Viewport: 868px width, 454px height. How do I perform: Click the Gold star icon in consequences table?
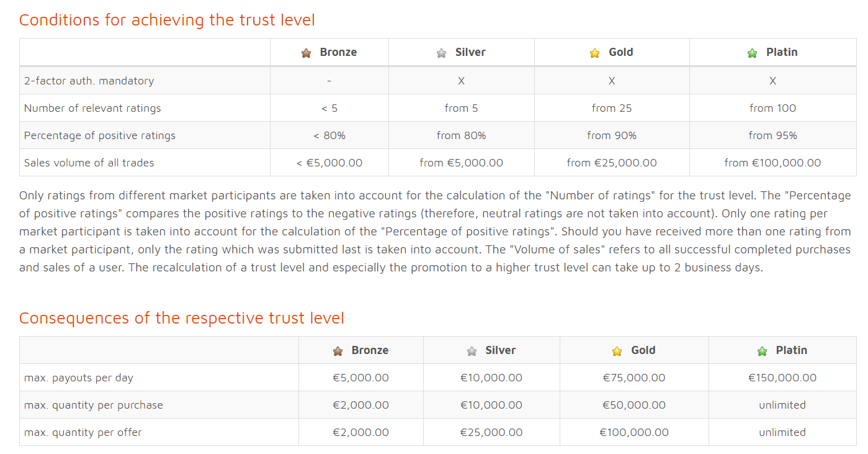617,352
